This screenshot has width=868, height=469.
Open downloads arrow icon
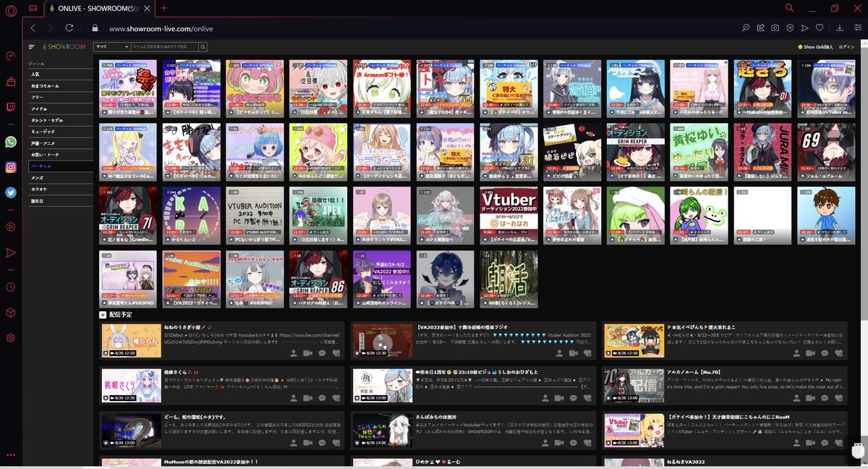840,28
